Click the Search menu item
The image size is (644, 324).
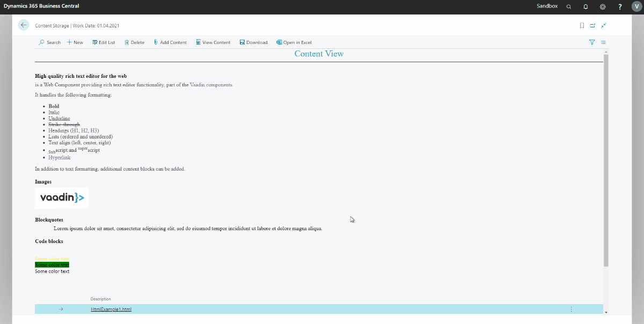click(x=49, y=42)
